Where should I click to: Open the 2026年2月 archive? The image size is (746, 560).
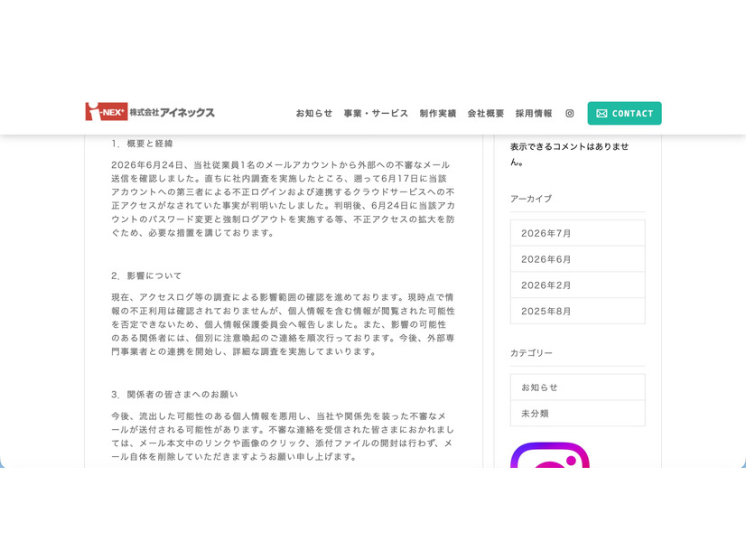click(x=578, y=285)
